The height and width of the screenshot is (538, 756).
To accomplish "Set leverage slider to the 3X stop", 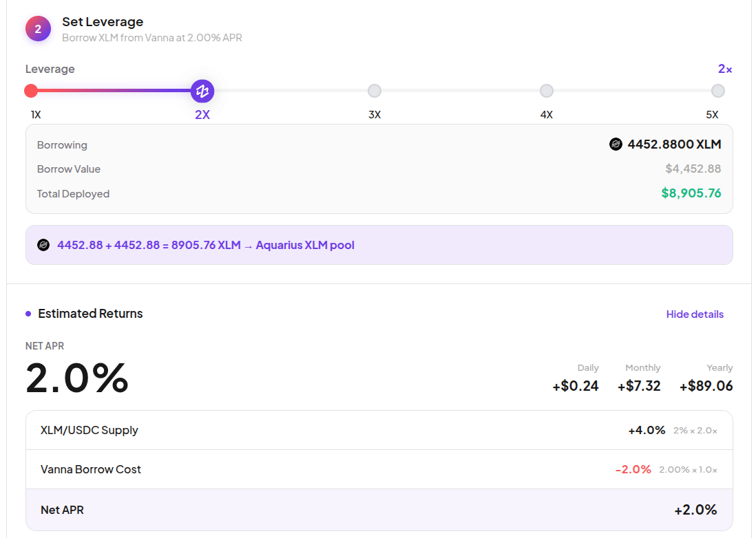I will click(x=374, y=91).
